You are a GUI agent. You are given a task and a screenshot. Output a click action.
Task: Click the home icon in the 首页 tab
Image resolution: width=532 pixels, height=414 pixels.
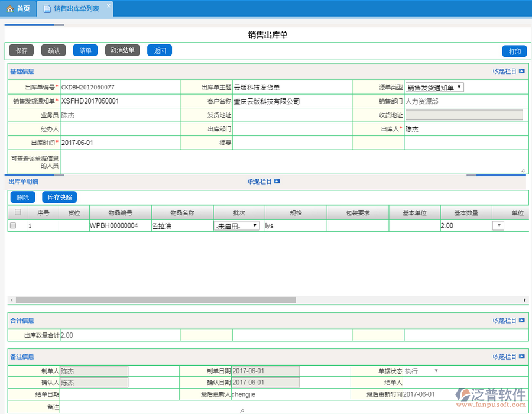9,9
